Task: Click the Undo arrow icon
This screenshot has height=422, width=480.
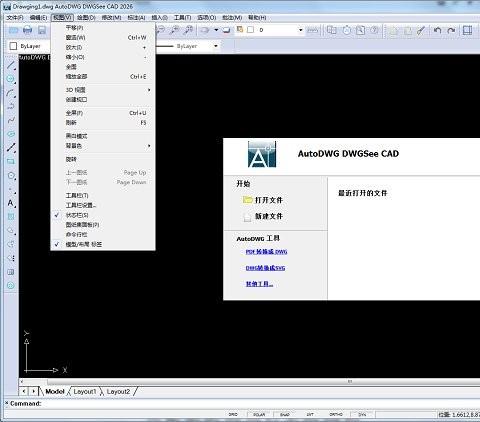Action: (438, 30)
